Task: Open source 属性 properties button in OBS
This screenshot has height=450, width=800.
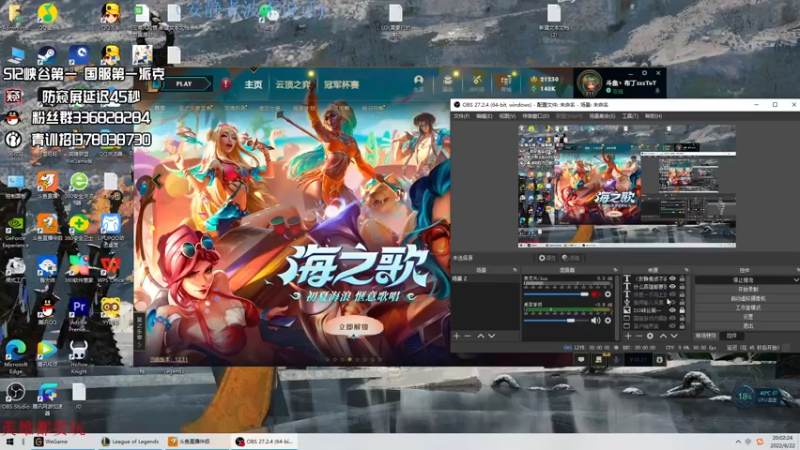Action: click(x=547, y=258)
